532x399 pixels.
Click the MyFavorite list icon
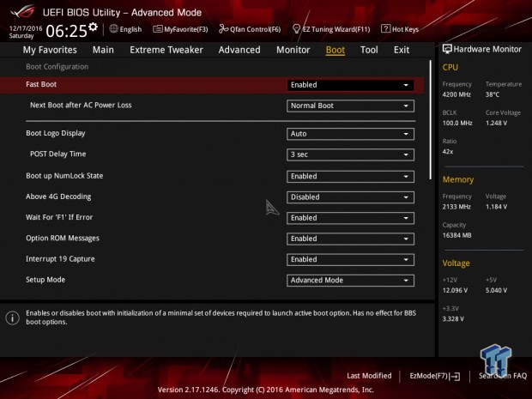pos(157,29)
